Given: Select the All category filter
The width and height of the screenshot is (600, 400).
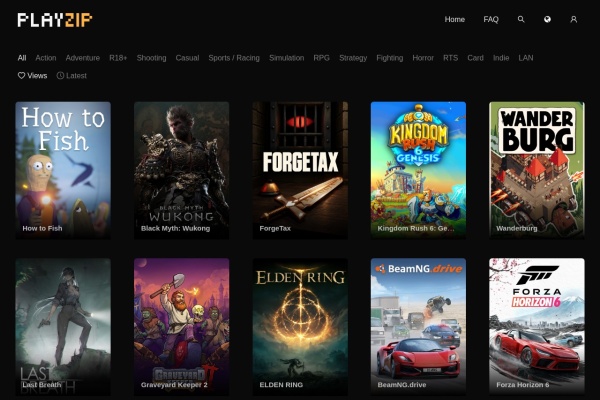Looking at the screenshot, I should 22,58.
